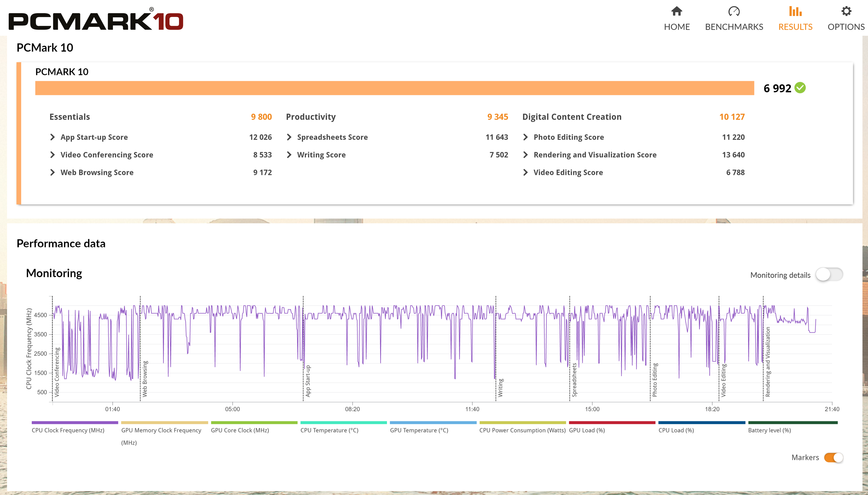Screen dimensions: 868x495
Task: Click the 21:40 time axis label
Action: (x=832, y=409)
